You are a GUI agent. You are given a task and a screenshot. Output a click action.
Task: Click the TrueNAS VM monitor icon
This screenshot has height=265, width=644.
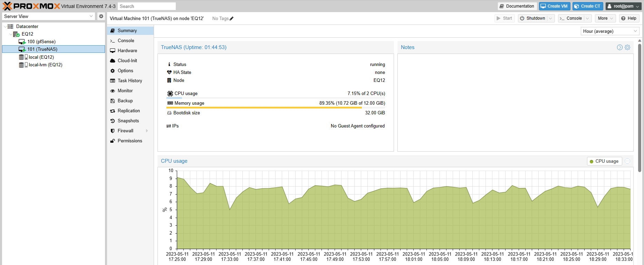[22, 49]
